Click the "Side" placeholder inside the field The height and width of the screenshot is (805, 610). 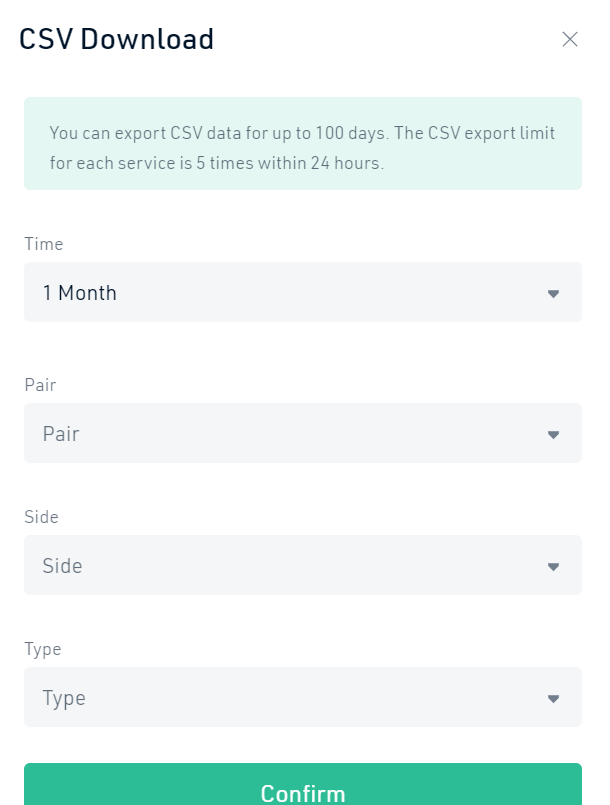pos(62,566)
